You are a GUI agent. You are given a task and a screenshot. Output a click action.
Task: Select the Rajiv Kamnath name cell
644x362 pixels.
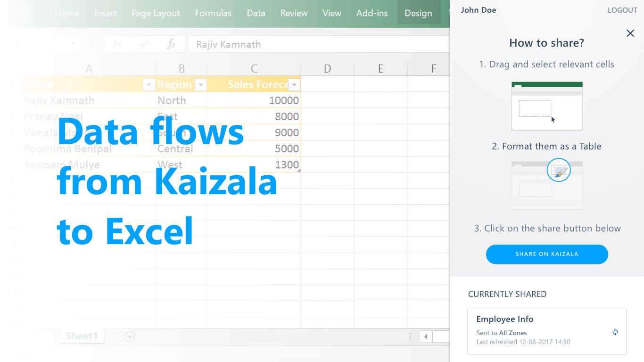tap(89, 100)
